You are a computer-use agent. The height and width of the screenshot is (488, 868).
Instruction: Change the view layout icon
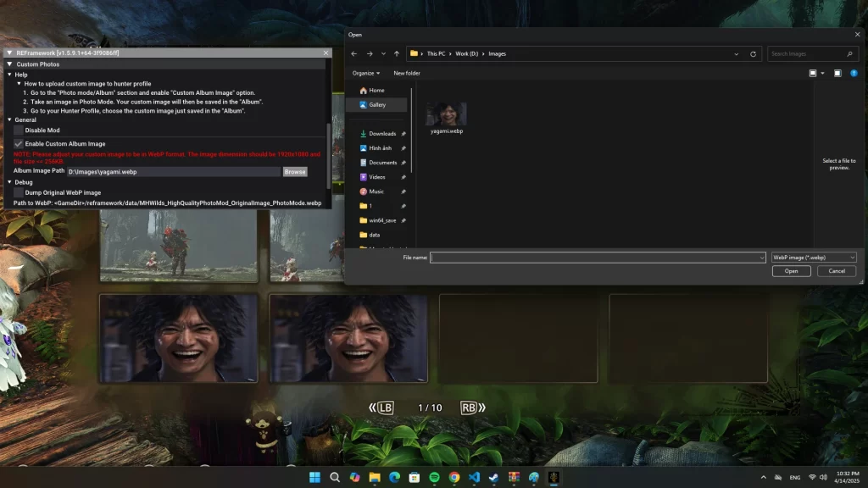813,73
